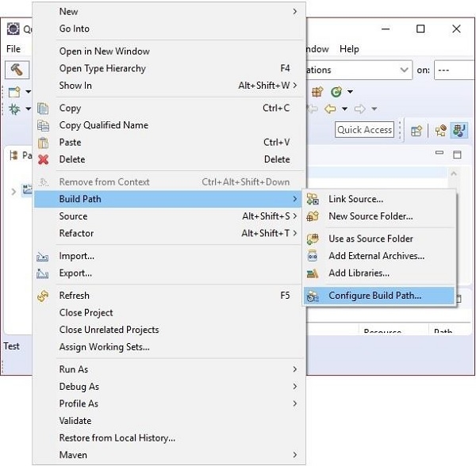Open dropdown beside the new class icon
This screenshot has height=466, width=476.
[350, 92]
